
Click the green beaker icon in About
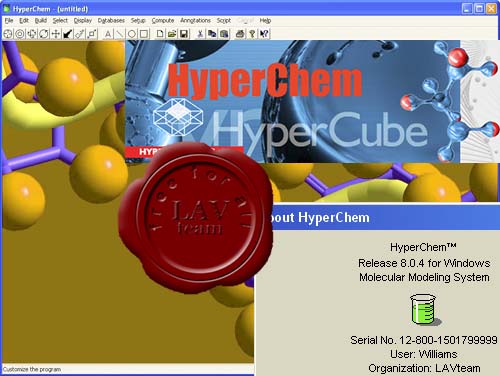pyautogui.click(x=425, y=310)
